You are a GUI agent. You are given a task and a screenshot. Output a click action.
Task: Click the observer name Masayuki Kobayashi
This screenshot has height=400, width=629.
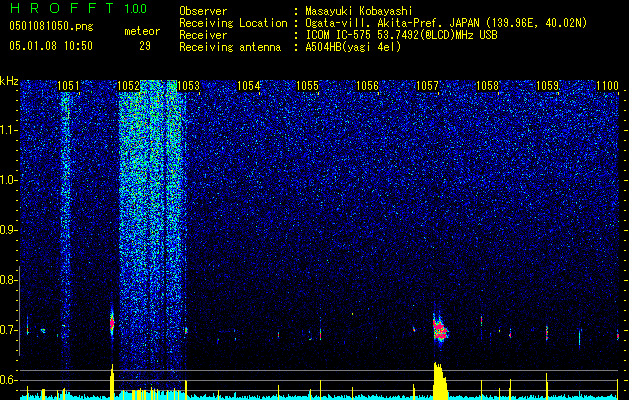coord(359,11)
